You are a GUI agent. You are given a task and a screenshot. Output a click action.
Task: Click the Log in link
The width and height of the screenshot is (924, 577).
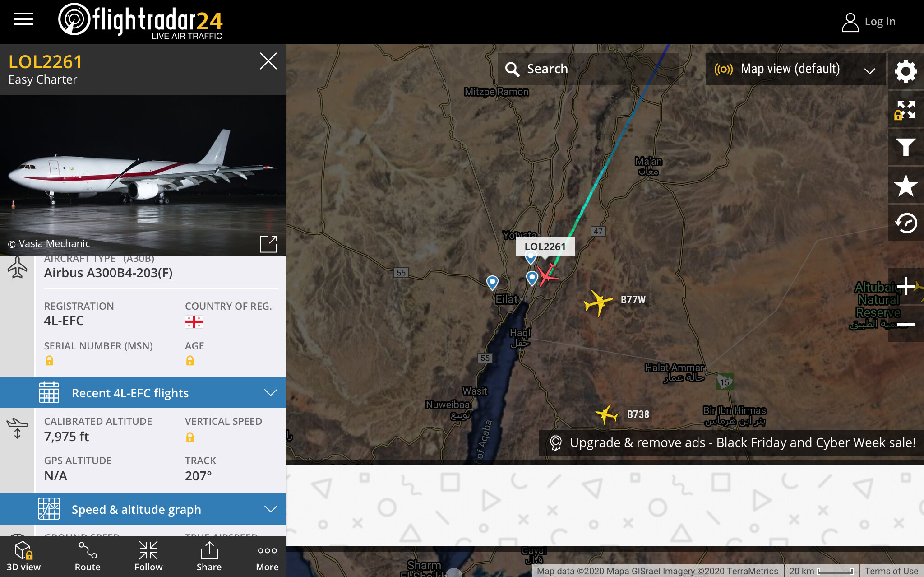[869, 22]
